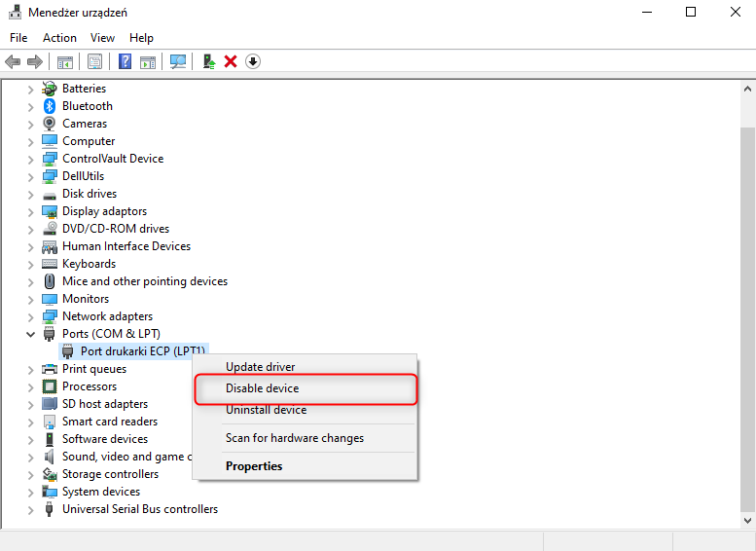Viewport: 756px width, 551px height.
Task: Open the View menu
Action: (102, 37)
